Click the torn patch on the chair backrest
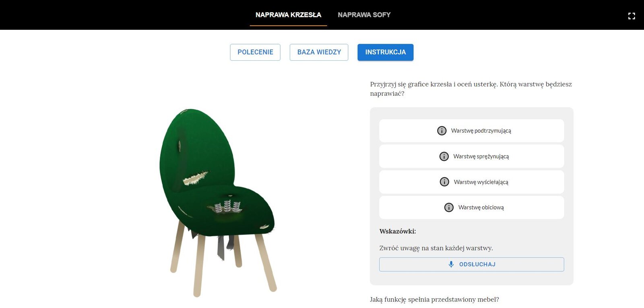Viewport: 644px width, 308px height. click(x=196, y=178)
